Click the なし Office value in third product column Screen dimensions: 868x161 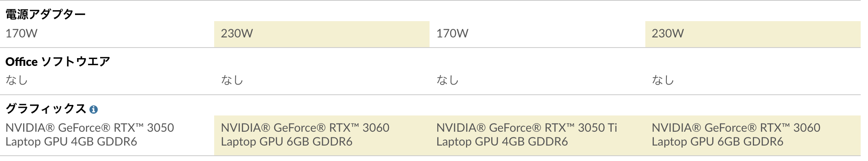[447, 80]
